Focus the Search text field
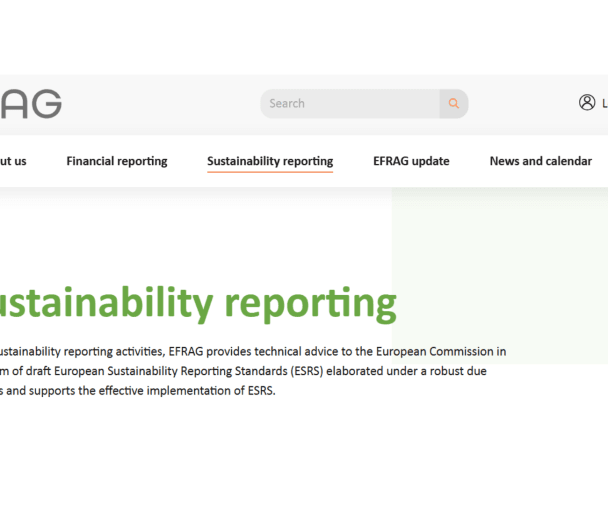Screen dimensions: 608x505 click(350, 104)
